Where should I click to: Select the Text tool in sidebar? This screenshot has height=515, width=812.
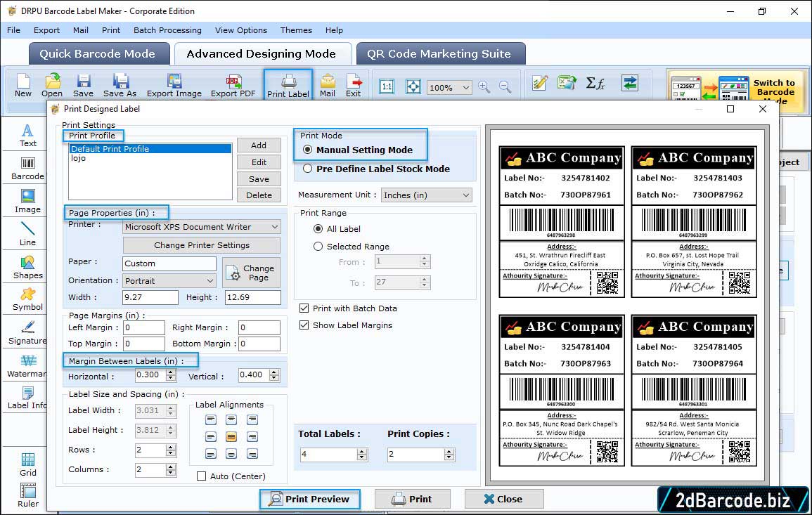point(27,135)
